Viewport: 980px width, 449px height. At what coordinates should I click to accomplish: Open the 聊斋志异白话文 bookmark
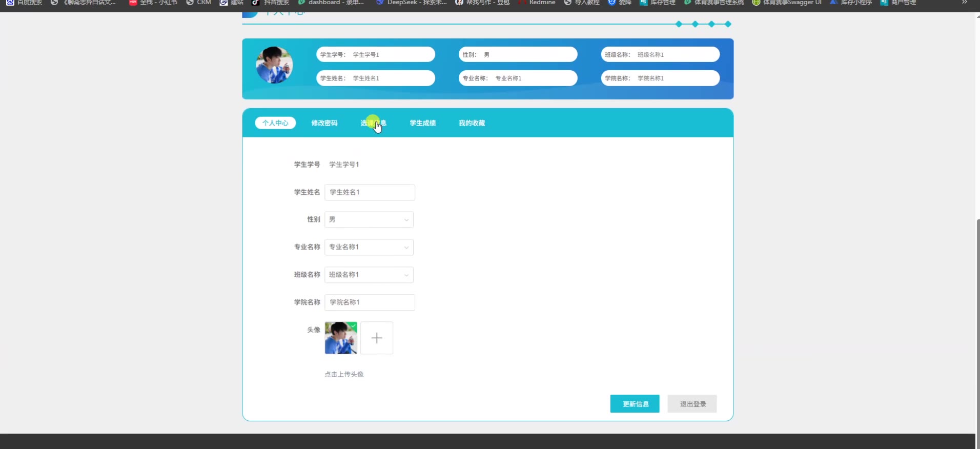pos(83,3)
